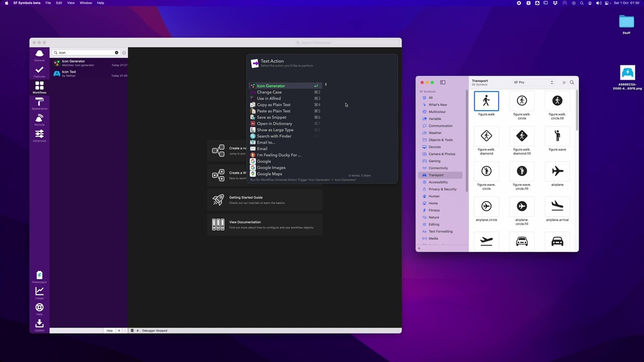Open General tab in Alfred Preferences sidebar
Image resolution: width=644 pixels, height=362 pixels.
click(x=39, y=55)
